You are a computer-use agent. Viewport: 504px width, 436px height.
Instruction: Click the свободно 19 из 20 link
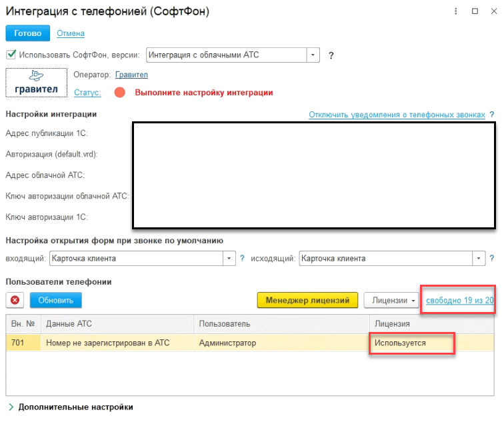pyautogui.click(x=459, y=300)
